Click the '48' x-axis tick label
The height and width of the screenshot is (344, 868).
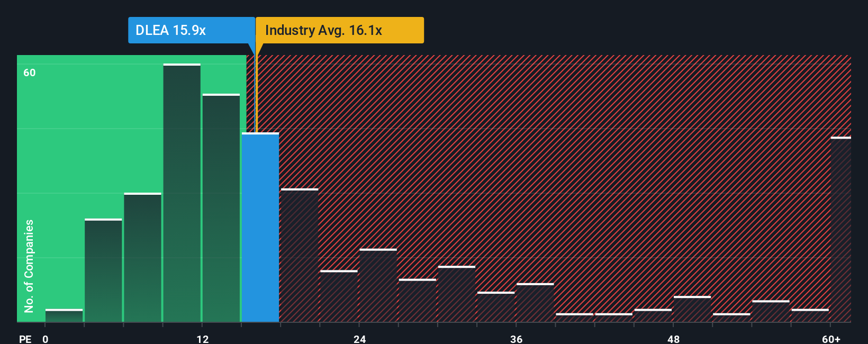tap(673, 339)
